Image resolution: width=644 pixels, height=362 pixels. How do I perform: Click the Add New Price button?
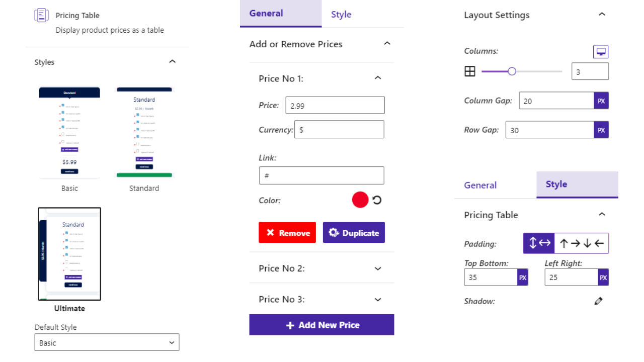(321, 325)
